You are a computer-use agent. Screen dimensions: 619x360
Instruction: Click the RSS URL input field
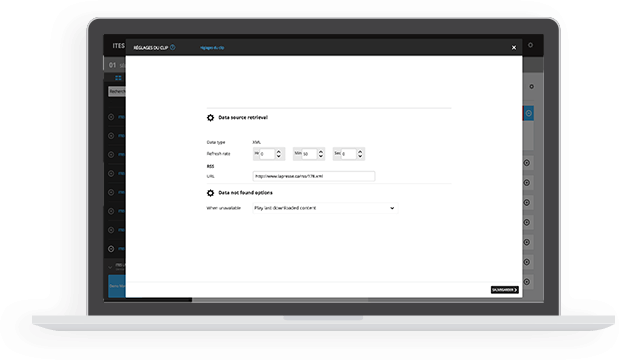point(314,176)
